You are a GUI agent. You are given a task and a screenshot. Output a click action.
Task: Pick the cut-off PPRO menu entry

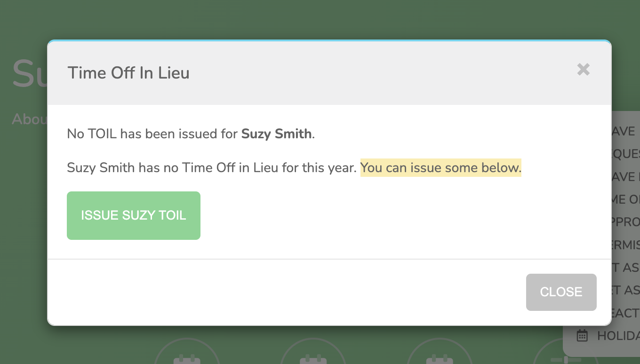click(625, 222)
